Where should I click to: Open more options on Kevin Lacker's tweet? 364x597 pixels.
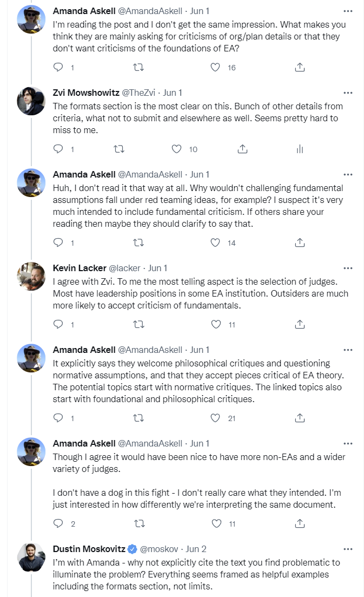pyautogui.click(x=348, y=268)
